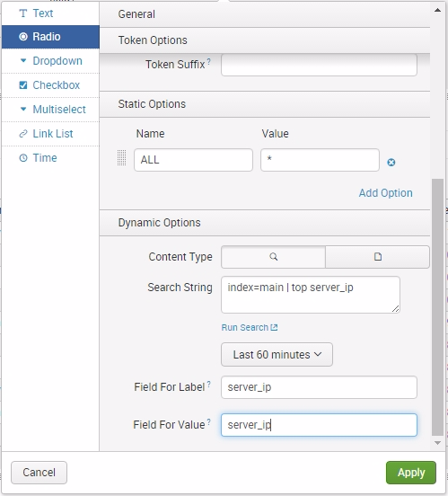Image resolution: width=448 pixels, height=496 pixels.
Task: Open the General section
Action: click(265, 14)
